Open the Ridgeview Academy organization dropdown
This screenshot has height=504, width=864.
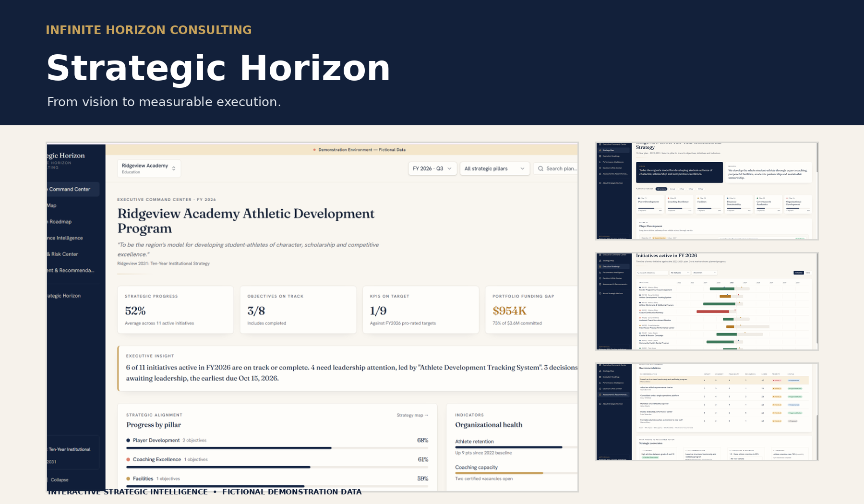[149, 168]
